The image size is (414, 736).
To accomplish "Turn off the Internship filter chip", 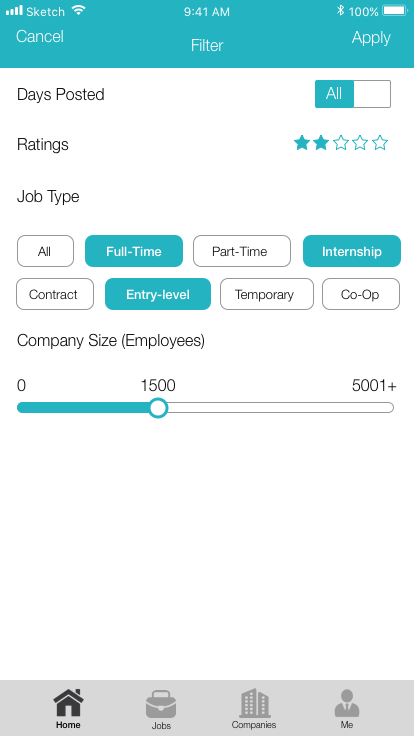I will pos(352,251).
